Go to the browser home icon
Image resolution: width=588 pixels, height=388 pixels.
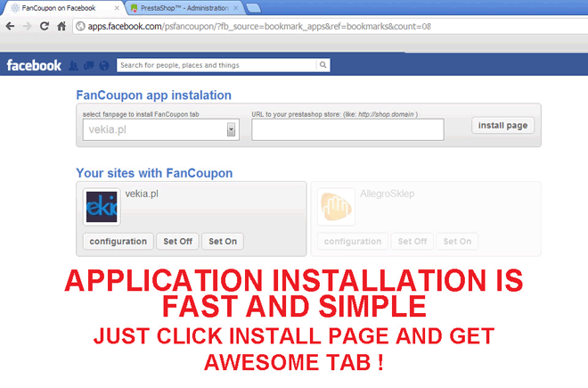coord(61,26)
